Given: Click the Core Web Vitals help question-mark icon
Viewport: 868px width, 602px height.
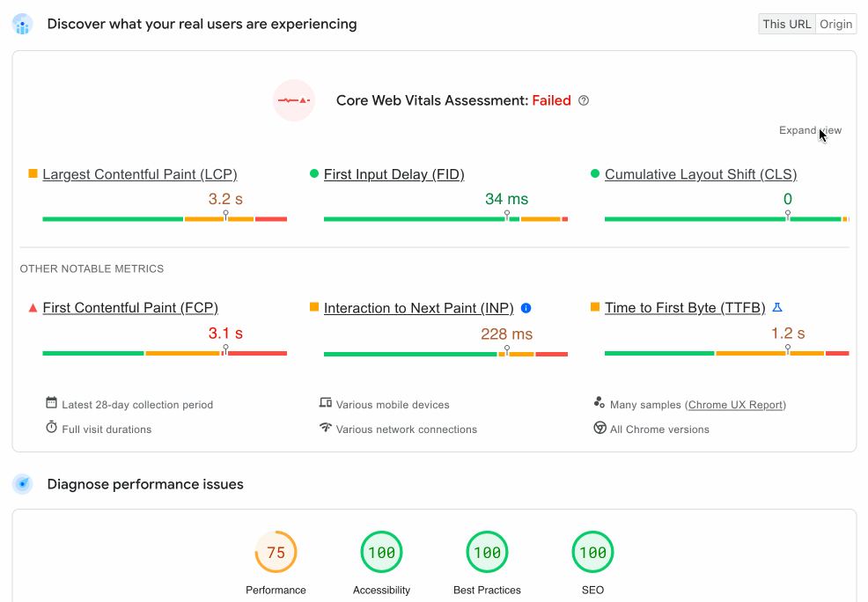Looking at the screenshot, I should pos(584,100).
